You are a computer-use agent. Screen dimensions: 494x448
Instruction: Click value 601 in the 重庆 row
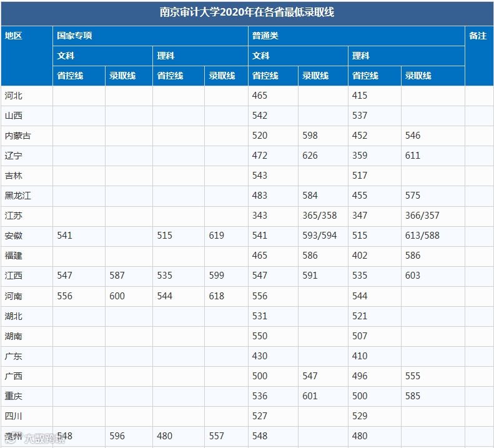[x=310, y=396]
